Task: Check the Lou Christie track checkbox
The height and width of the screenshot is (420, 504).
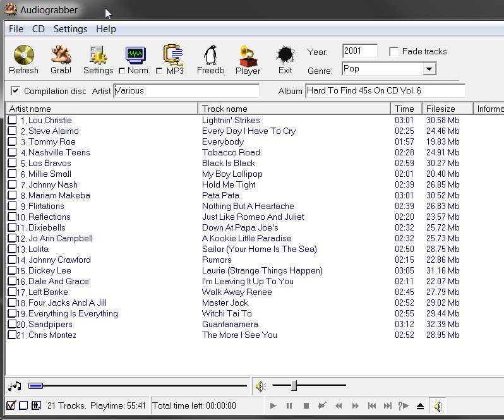Action: (12, 120)
